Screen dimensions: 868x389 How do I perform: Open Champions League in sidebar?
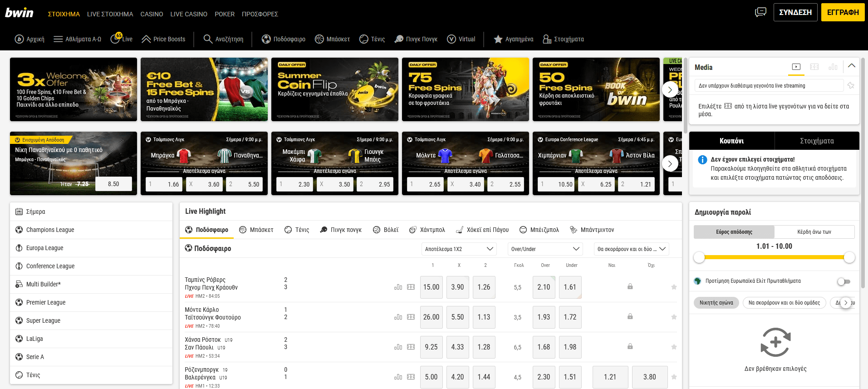(x=91, y=230)
